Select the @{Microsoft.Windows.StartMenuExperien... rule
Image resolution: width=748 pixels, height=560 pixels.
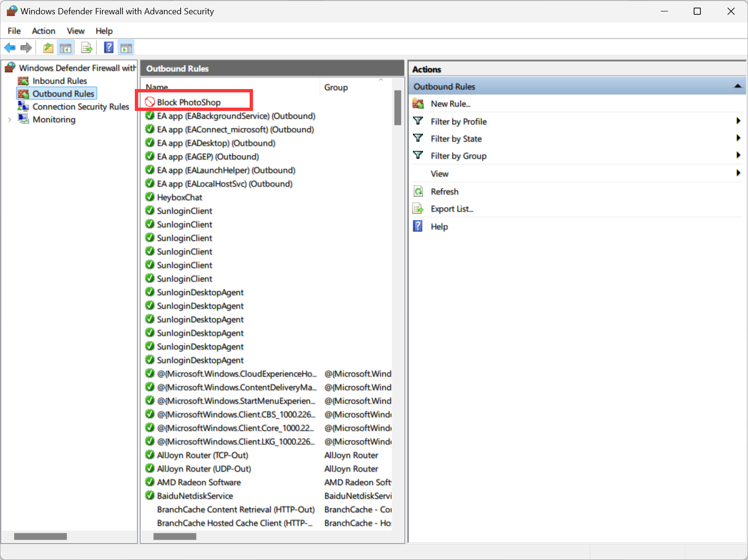[x=236, y=401]
